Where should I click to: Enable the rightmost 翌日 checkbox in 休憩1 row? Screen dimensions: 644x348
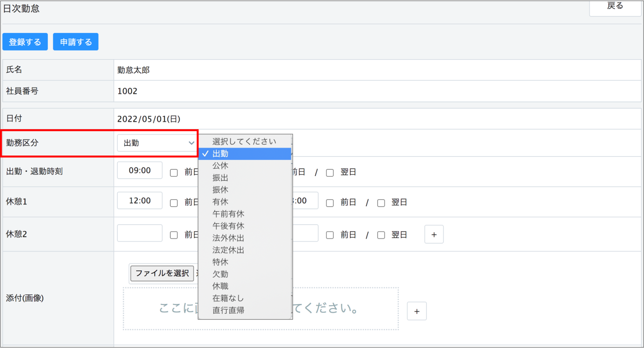(381, 203)
